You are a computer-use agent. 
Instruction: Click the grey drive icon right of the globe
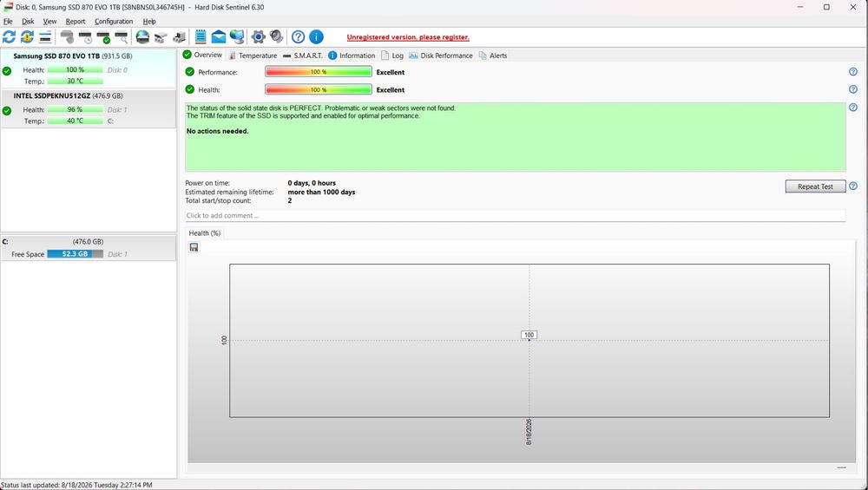point(161,37)
